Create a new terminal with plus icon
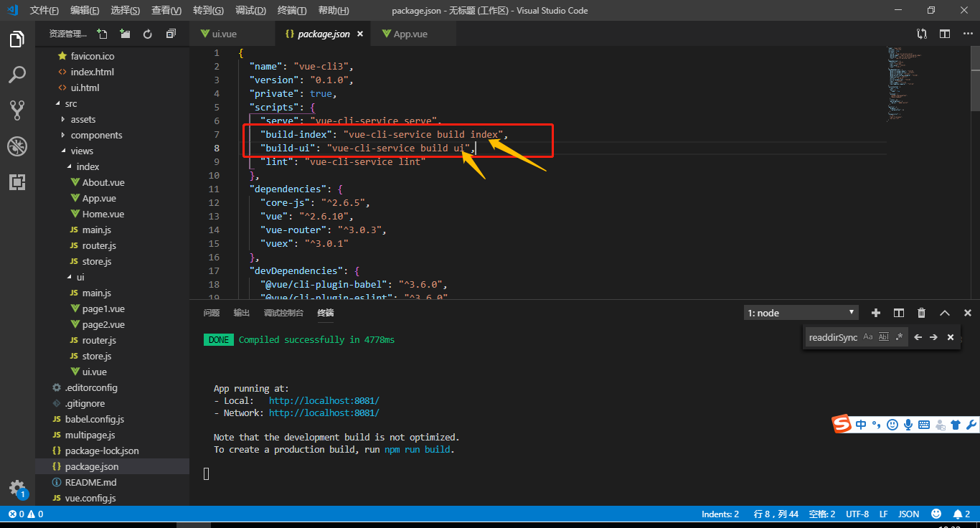The width and height of the screenshot is (980, 528). (875, 313)
